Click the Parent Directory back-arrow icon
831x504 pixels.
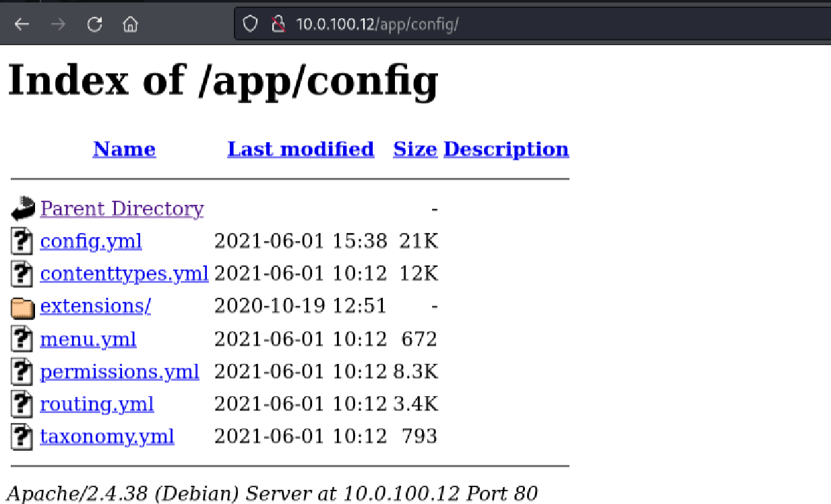(23, 209)
